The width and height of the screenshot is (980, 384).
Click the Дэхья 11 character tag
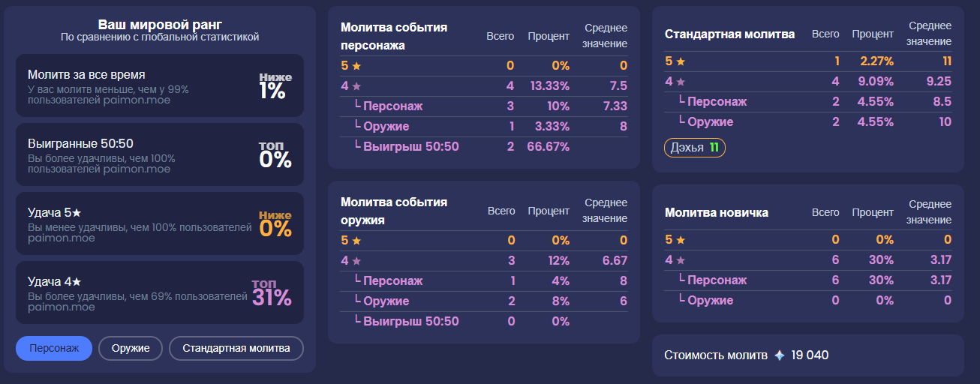695,148
